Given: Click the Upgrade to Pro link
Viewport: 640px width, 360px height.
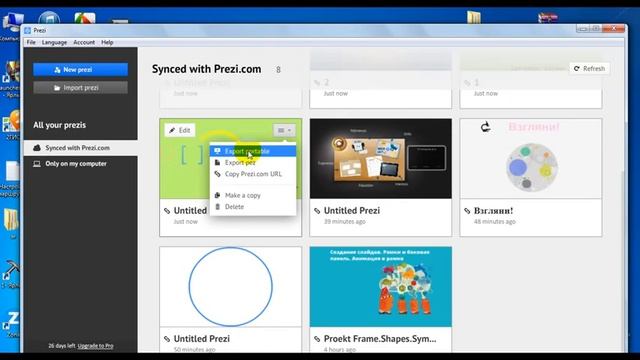Looking at the screenshot, I should point(96,346).
